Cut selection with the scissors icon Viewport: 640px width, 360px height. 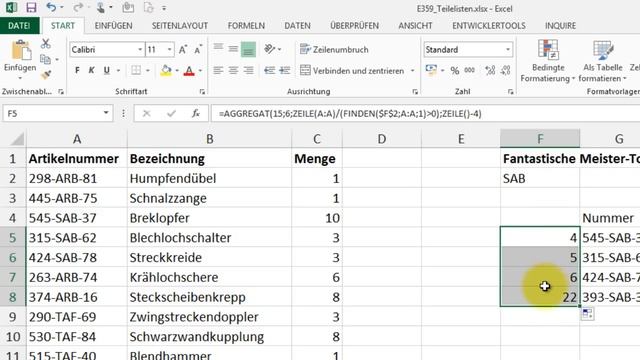point(46,43)
